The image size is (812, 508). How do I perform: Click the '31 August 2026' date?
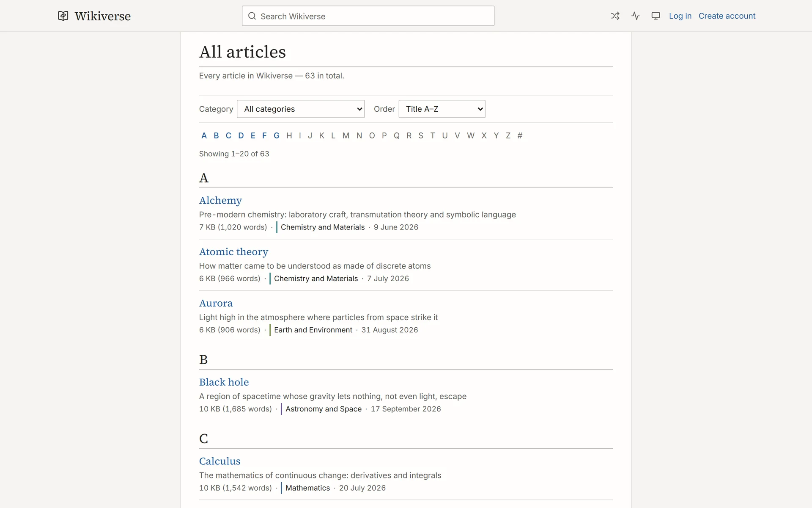(390, 330)
